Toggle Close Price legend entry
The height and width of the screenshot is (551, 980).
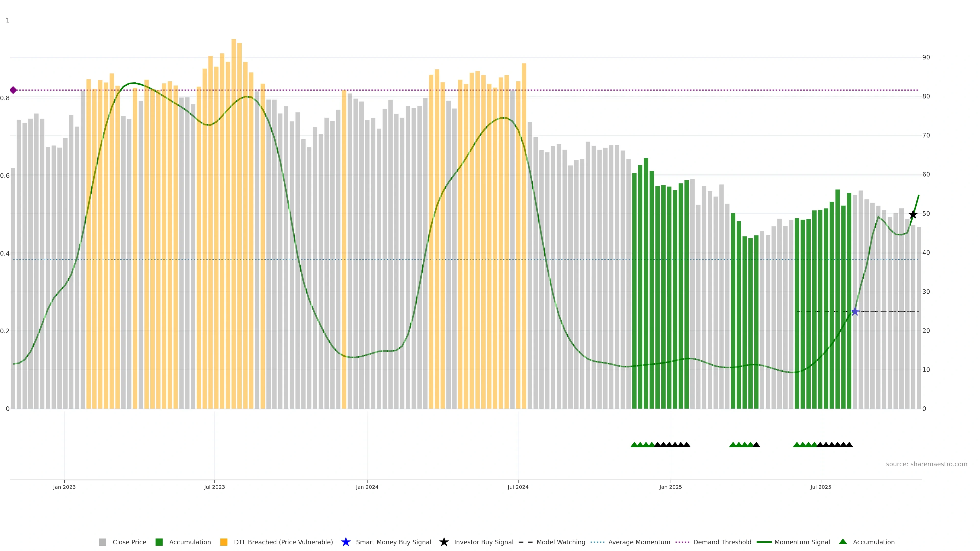tap(129, 542)
